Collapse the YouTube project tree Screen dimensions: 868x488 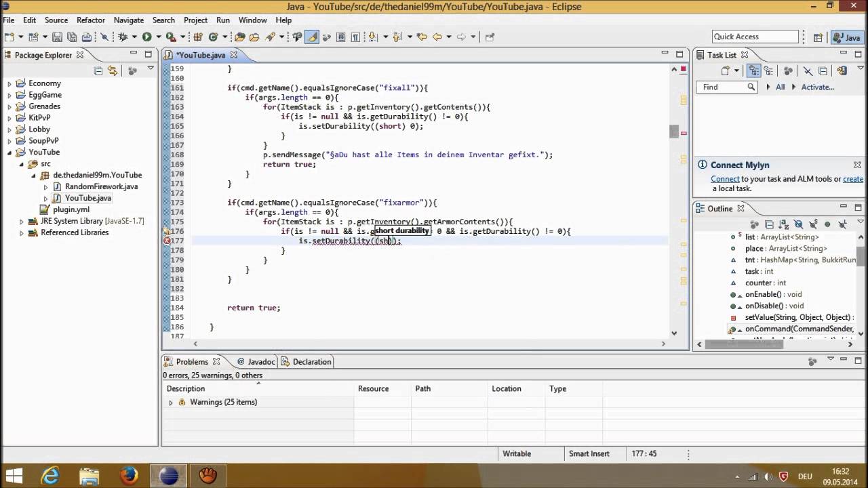click(x=9, y=152)
